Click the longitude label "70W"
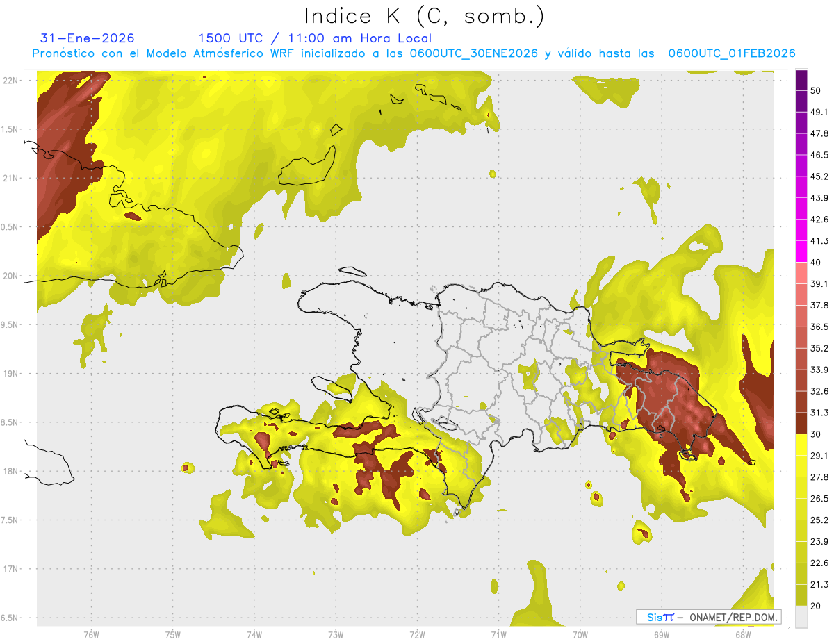 pyautogui.click(x=580, y=635)
